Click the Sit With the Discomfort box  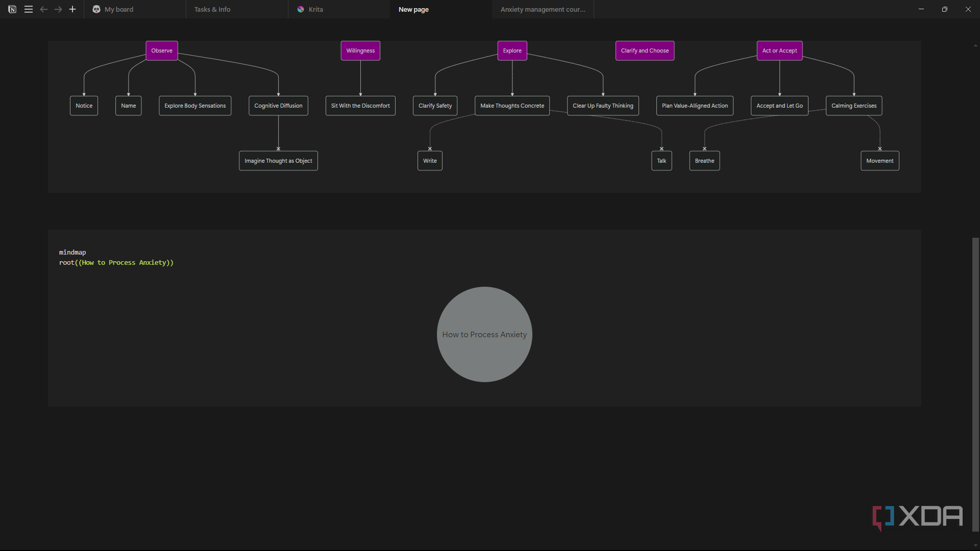point(360,106)
